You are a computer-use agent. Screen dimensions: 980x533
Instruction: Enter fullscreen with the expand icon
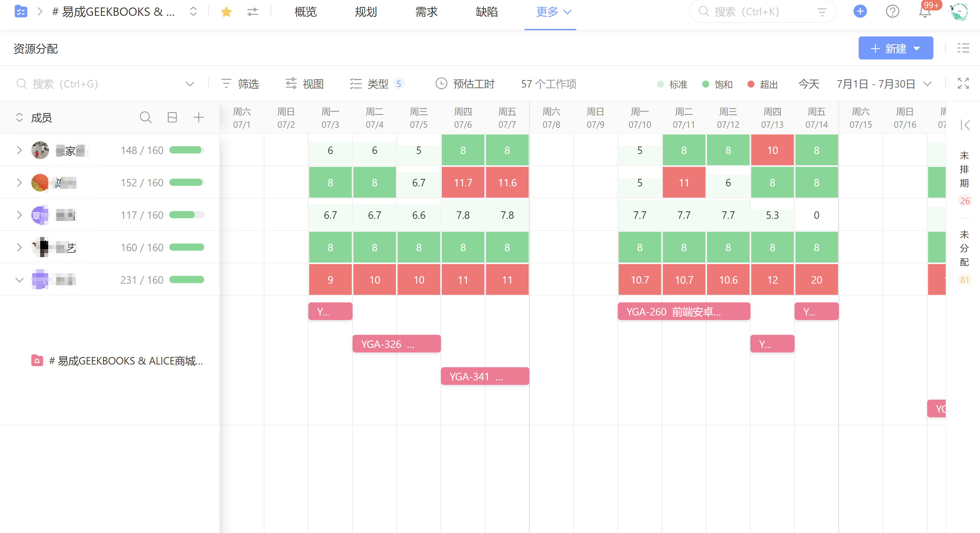click(963, 83)
